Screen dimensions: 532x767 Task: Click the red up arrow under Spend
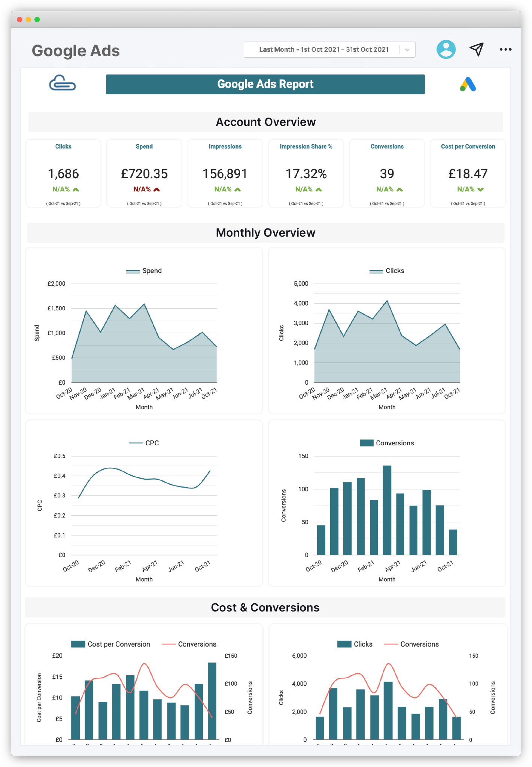pos(156,190)
